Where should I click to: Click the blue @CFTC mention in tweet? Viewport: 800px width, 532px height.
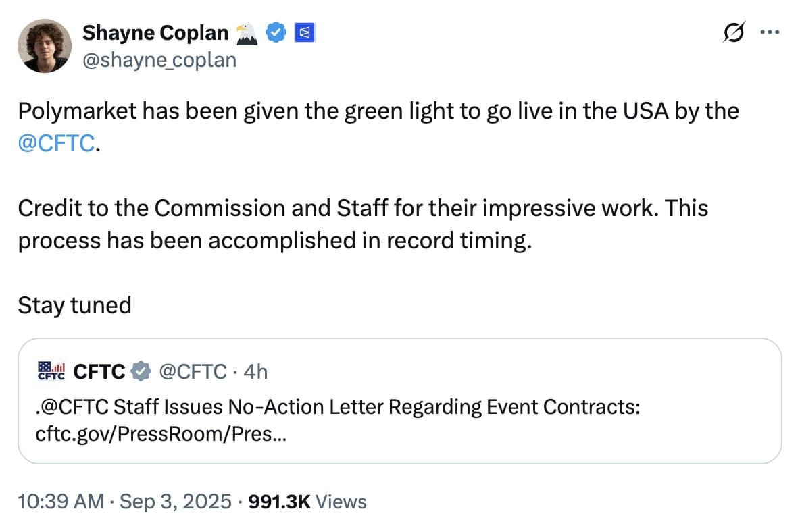point(55,142)
